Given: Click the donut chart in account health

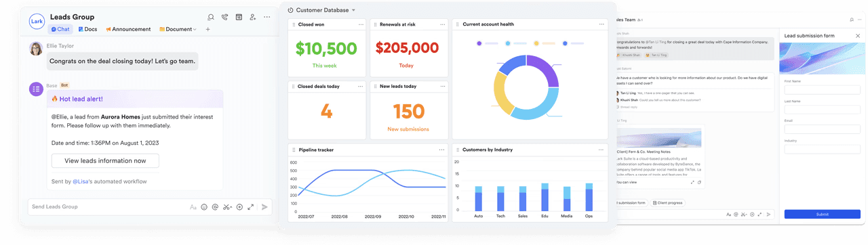Looking at the screenshot, I should [527, 87].
